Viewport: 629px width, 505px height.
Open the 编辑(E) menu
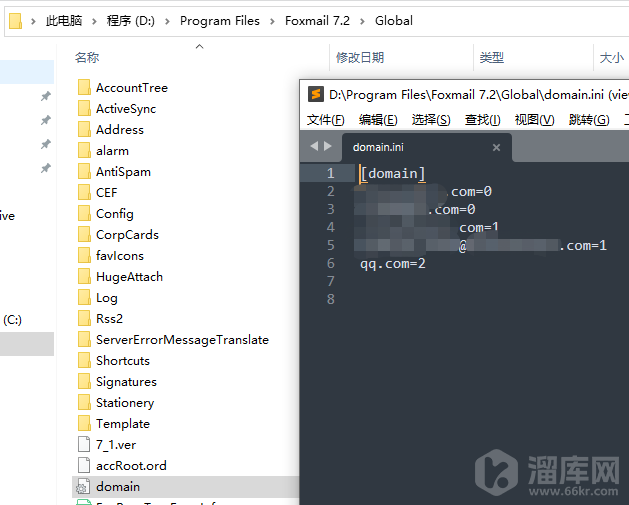click(378, 120)
